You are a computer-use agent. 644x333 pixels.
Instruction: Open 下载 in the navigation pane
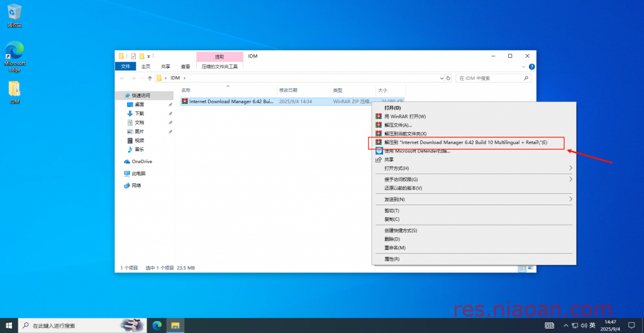pyautogui.click(x=139, y=113)
